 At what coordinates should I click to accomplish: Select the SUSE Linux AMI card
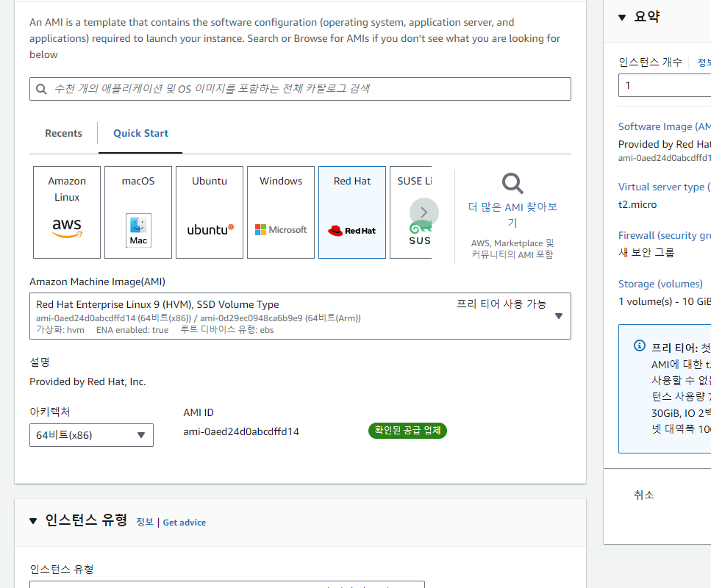411,212
